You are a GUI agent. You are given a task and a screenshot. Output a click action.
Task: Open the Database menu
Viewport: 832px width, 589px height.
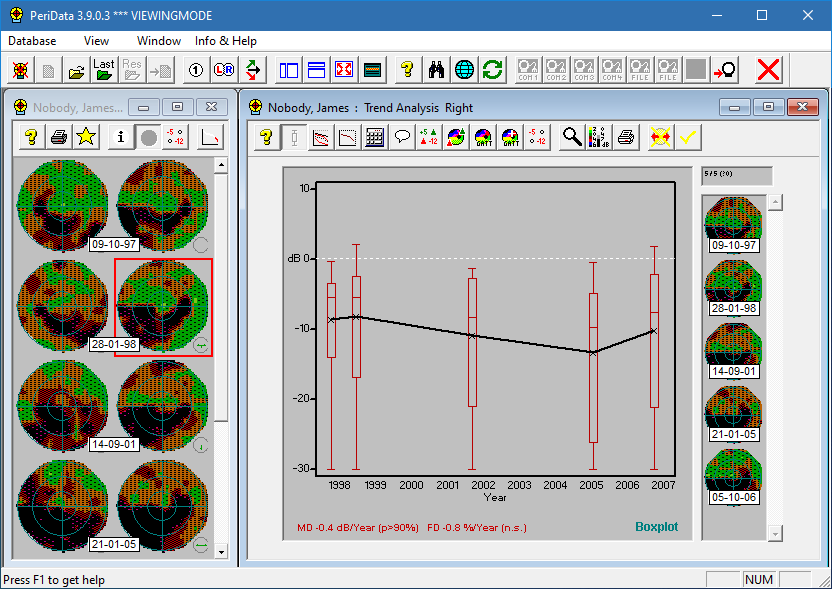coord(32,41)
